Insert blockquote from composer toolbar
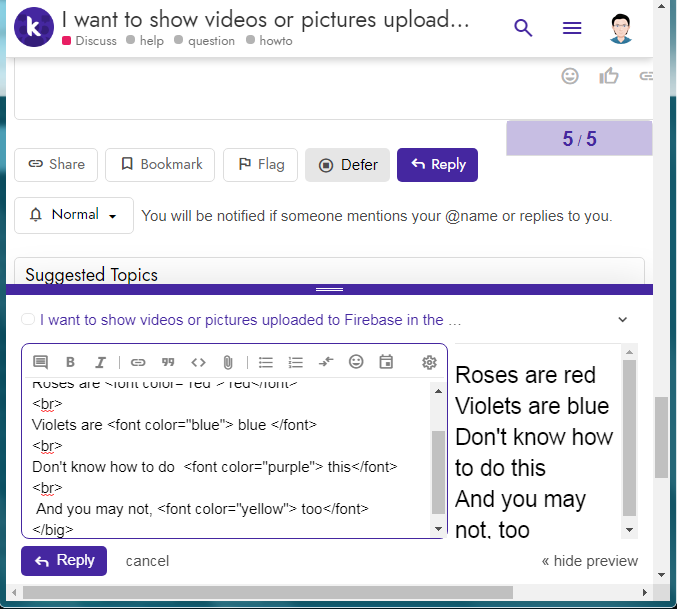Viewport: 677px width, 609px height. [x=168, y=362]
